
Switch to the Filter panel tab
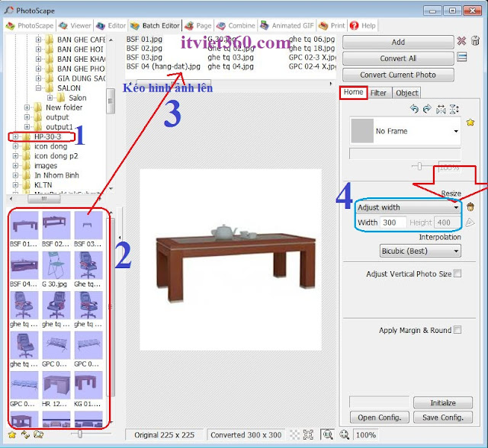pos(378,93)
